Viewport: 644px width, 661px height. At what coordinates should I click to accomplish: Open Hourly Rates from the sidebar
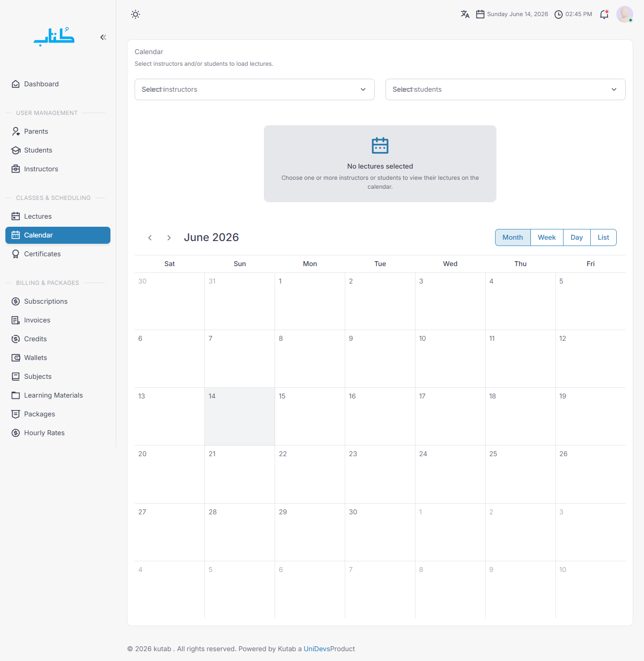click(58, 433)
